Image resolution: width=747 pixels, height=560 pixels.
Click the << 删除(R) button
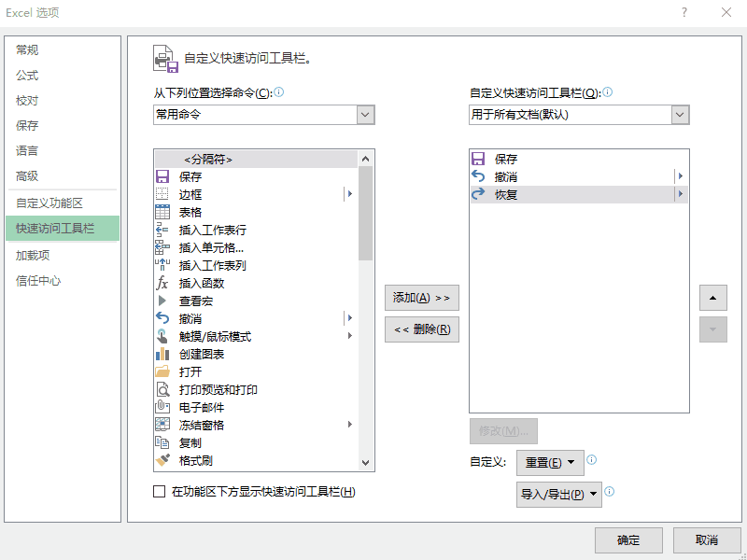[x=422, y=329]
